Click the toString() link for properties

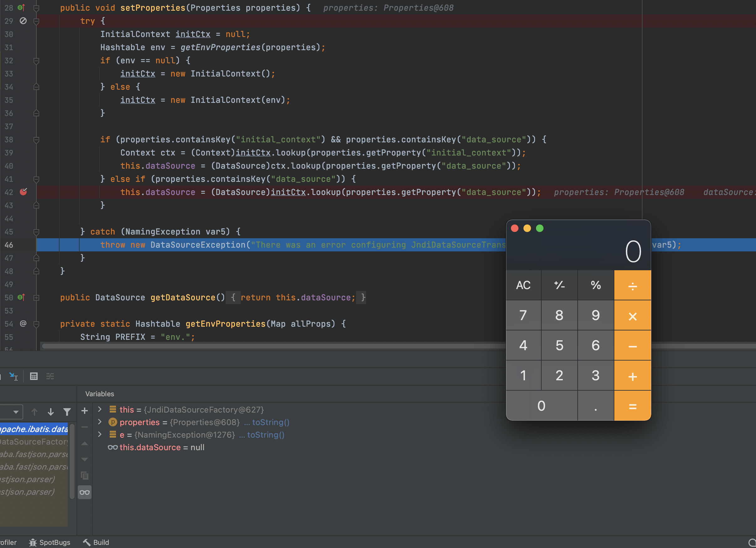click(x=271, y=422)
